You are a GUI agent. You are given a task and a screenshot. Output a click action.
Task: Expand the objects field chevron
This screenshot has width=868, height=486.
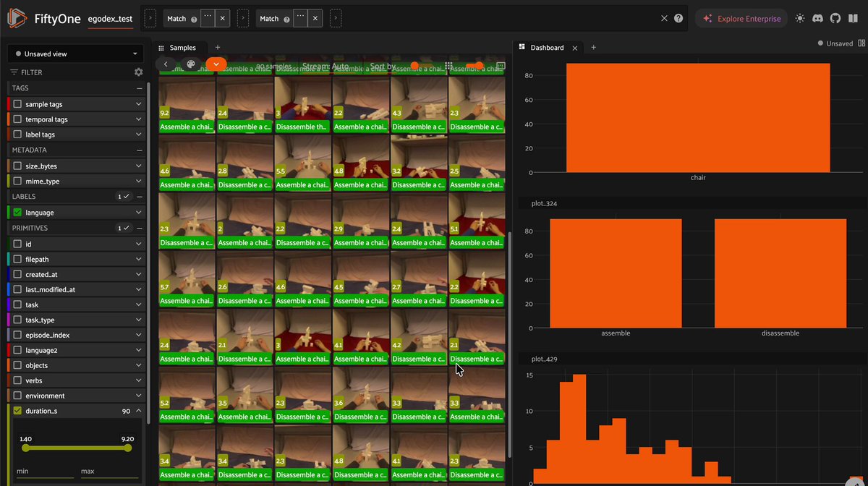click(x=139, y=365)
